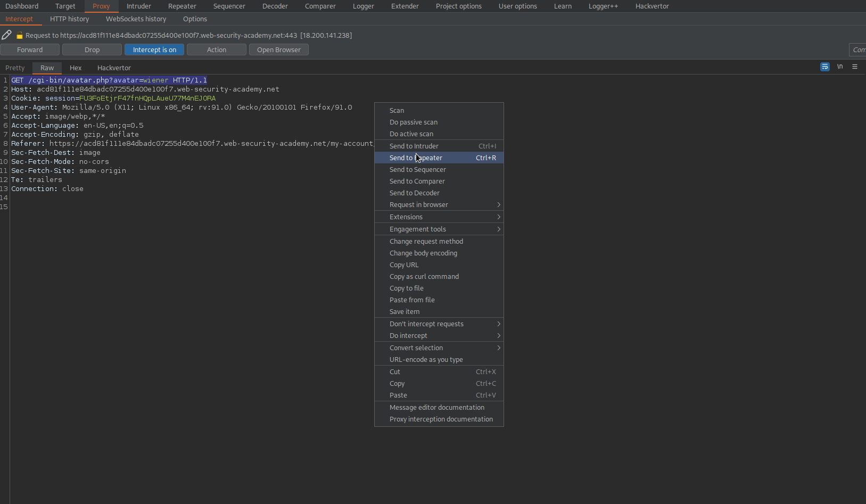Viewport: 866px width, 504px height.
Task: Switch to the Target tab
Action: [65, 6]
